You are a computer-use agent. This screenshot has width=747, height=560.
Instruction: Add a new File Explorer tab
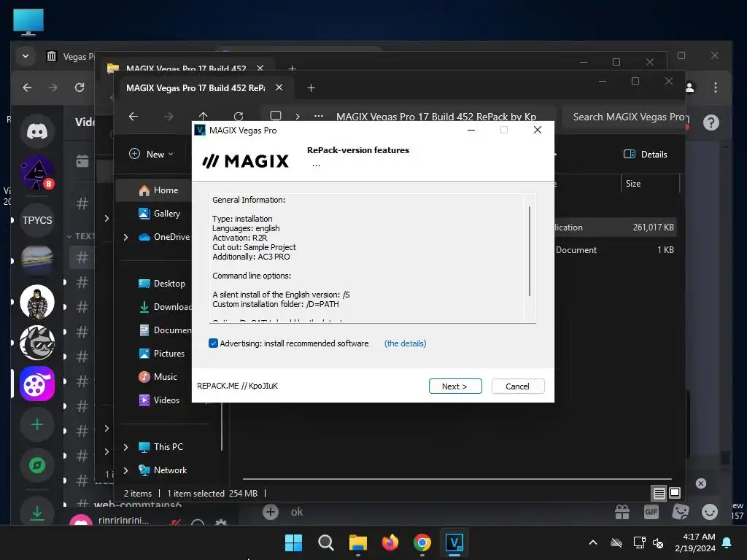pos(311,87)
